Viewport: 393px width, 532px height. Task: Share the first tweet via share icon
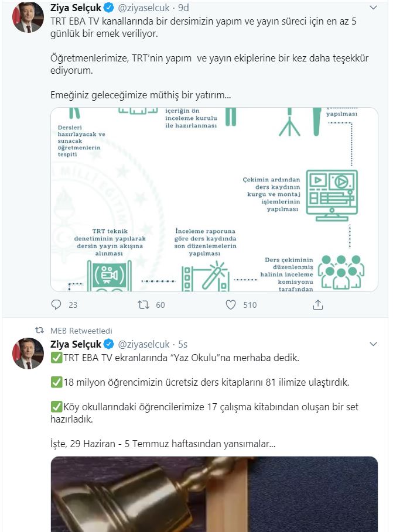click(318, 304)
